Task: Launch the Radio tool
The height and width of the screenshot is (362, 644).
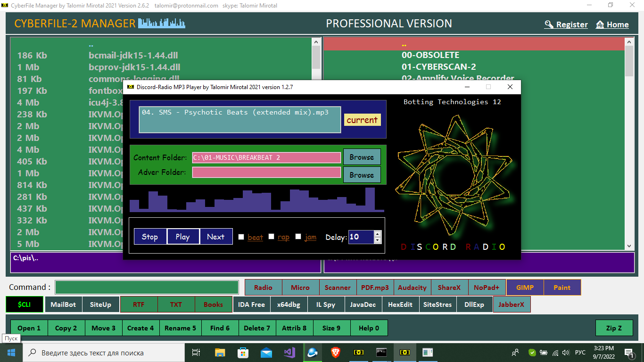Action: coord(264,288)
